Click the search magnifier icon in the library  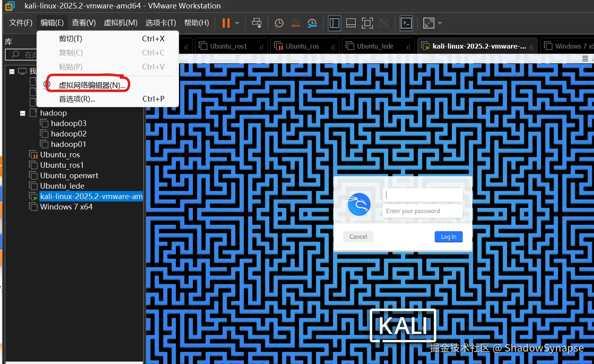point(15,54)
